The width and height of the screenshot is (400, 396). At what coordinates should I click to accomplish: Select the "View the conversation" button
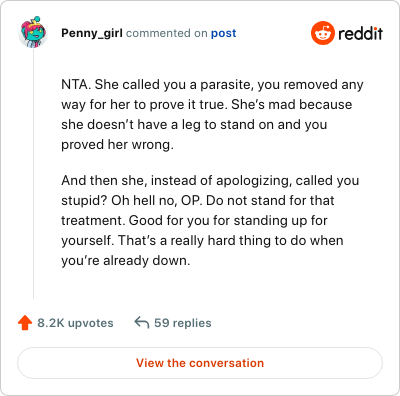click(x=200, y=363)
